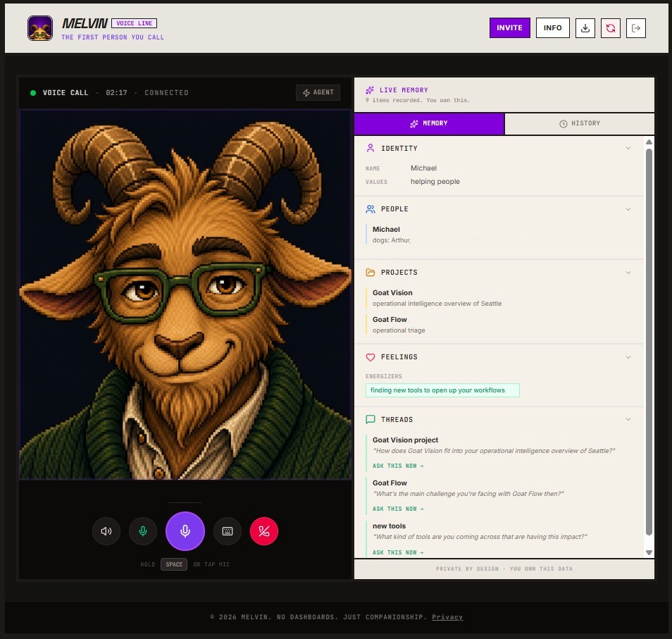
Task: Click the scrollbar up arrow
Action: (649, 142)
